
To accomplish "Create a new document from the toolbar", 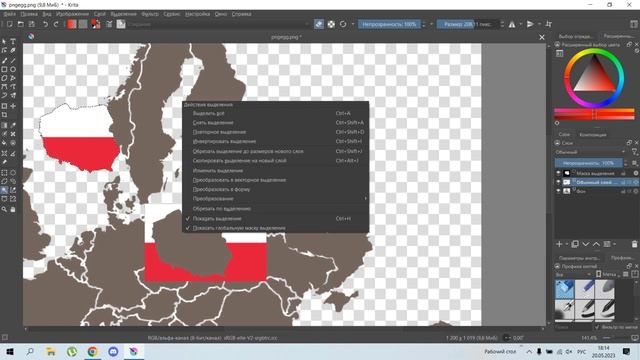I will pyautogui.click(x=9, y=24).
